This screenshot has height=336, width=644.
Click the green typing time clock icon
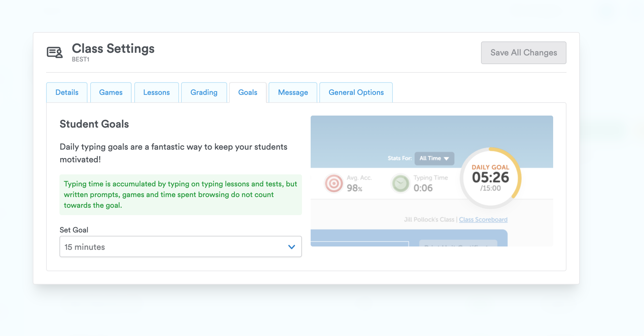point(400,183)
